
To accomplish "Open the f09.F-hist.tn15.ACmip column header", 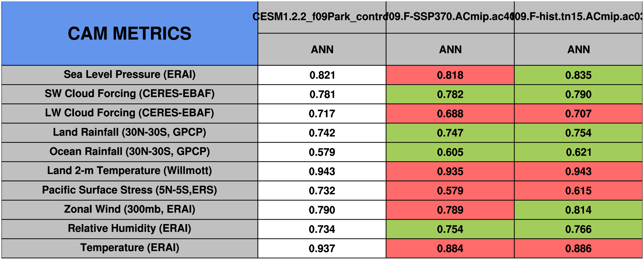I will pyautogui.click(x=578, y=17).
